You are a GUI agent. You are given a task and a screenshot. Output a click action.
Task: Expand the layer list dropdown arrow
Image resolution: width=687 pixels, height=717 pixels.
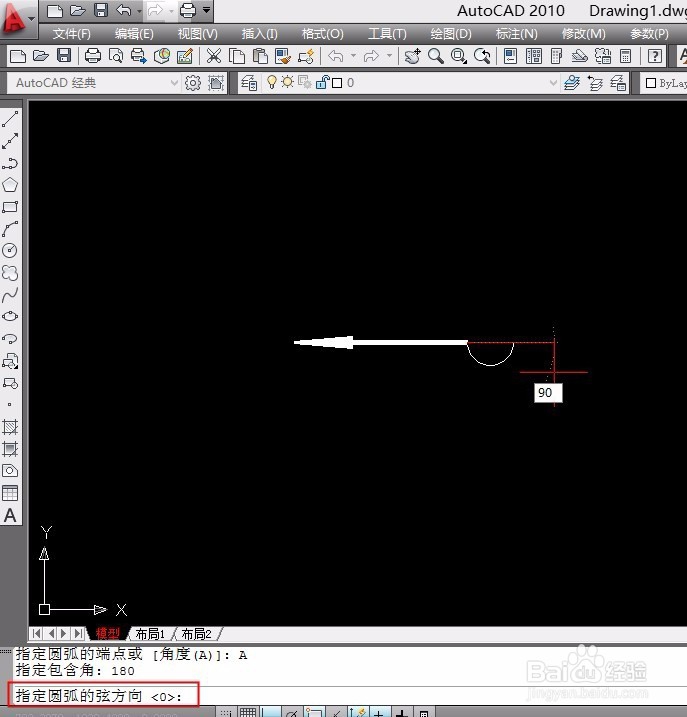tap(553, 83)
